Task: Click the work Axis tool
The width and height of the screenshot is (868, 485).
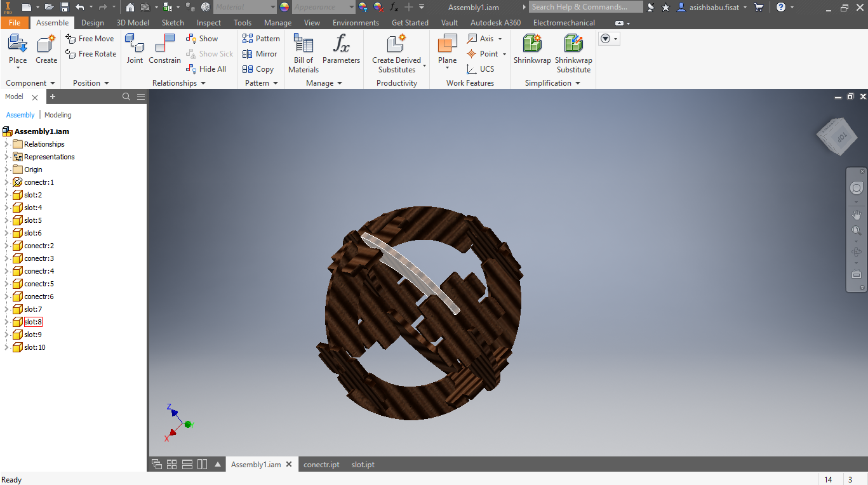Action: 482,39
